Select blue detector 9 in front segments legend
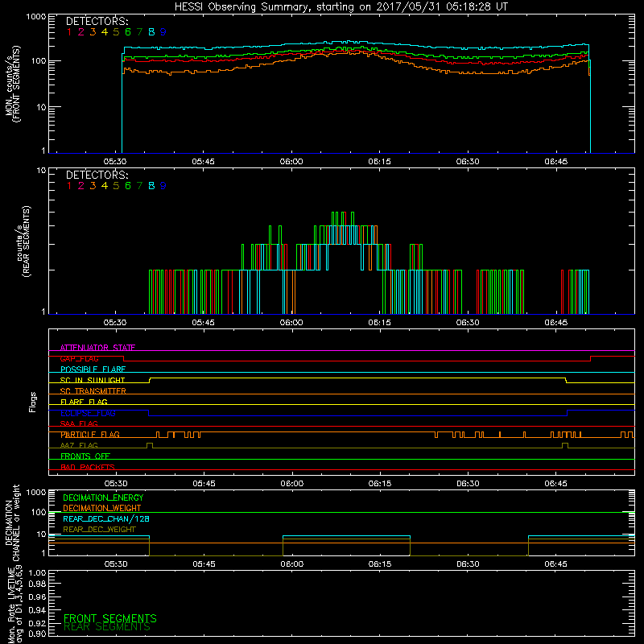Viewport: 644px width, 644px height. [x=163, y=31]
